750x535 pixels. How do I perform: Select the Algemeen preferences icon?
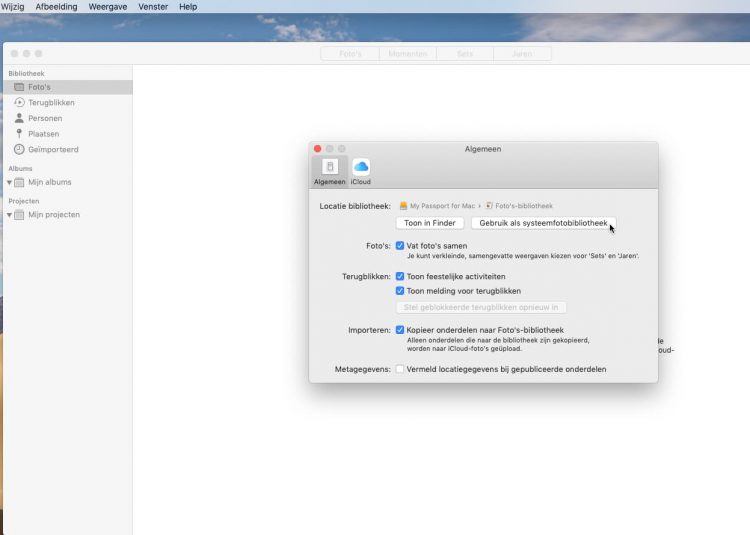pyautogui.click(x=330, y=167)
